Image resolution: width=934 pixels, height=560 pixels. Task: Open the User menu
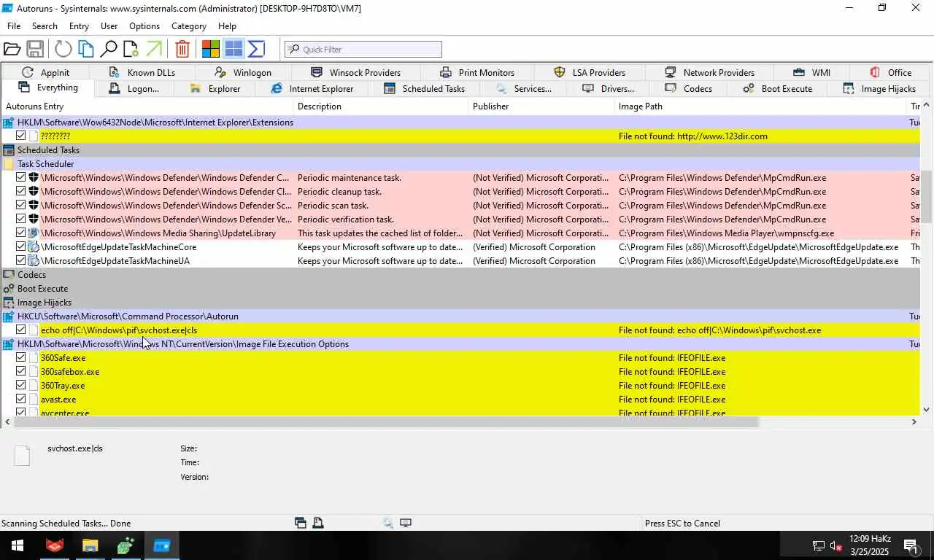tap(109, 26)
